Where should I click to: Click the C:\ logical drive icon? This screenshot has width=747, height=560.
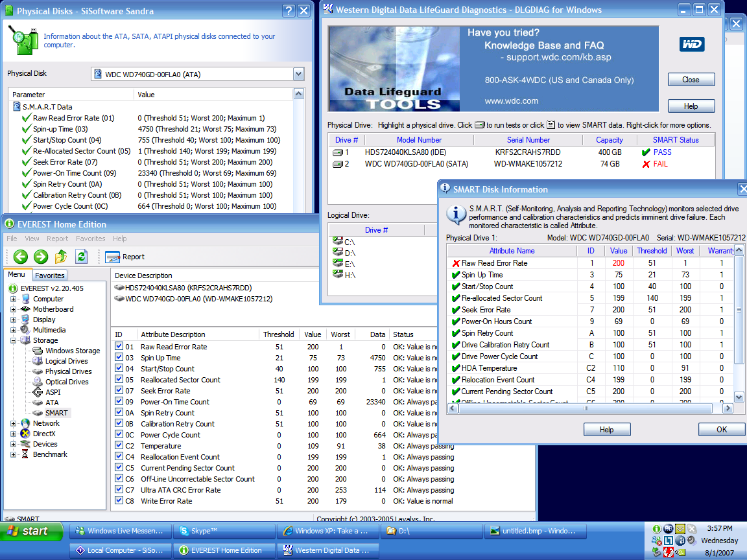point(337,241)
